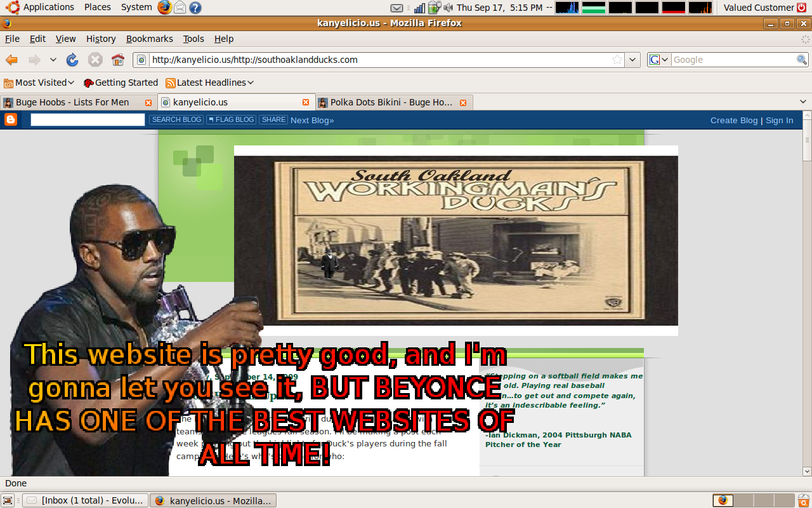Screen dimensions: 812x508
Task: Reload the current page
Action: pyautogui.click(x=72, y=60)
